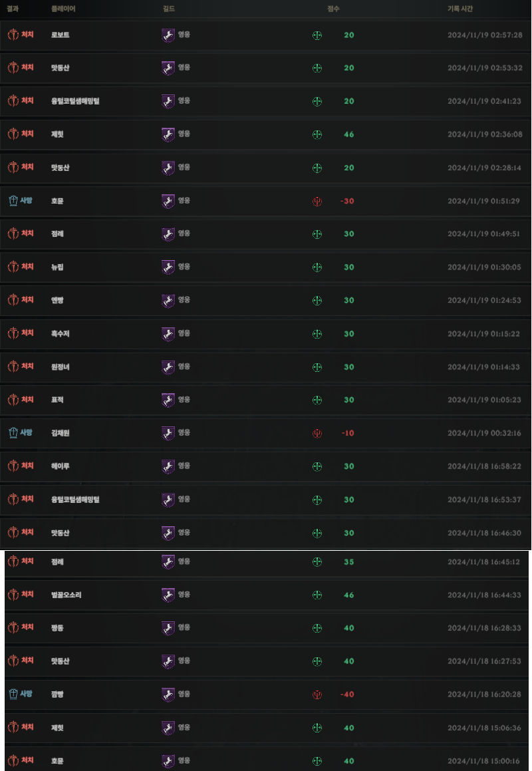The image size is (532, 771).
Task: Click the green score icon beside 35
Action: click(317, 562)
